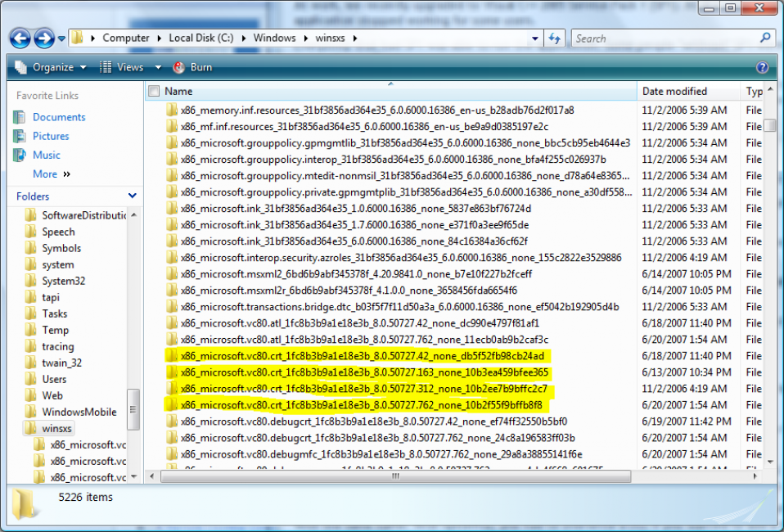Expand the arrow after winsxs in breadcrumb
The width and height of the screenshot is (784, 532).
355,38
